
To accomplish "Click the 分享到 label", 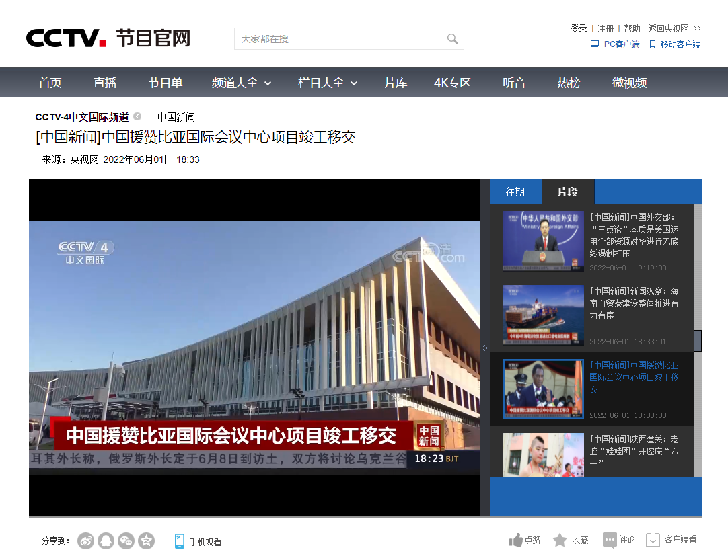I will (x=55, y=541).
